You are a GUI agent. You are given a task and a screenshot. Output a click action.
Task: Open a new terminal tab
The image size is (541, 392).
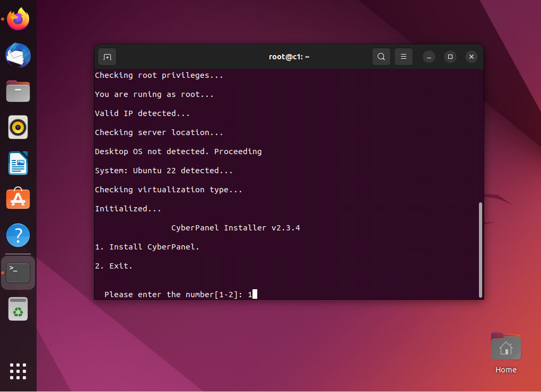[x=107, y=57]
